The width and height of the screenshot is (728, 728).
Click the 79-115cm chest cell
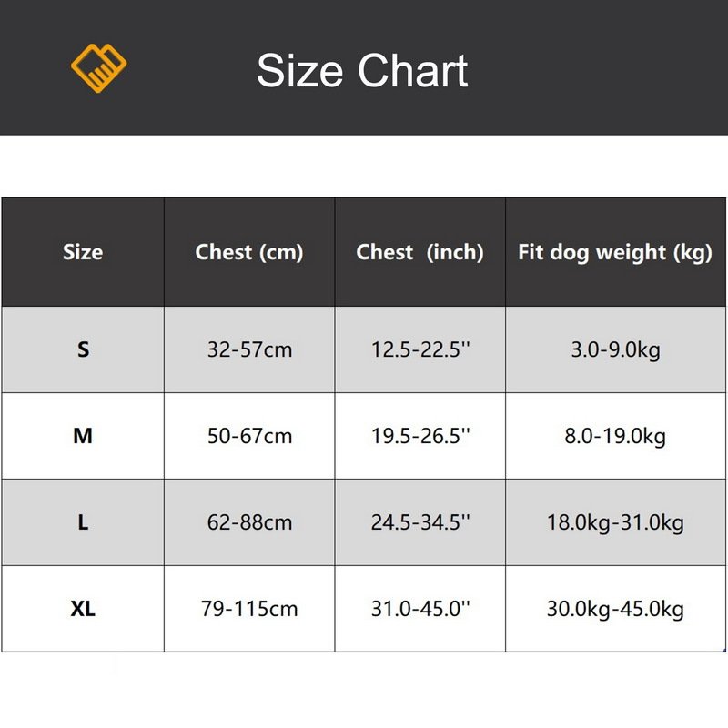[249, 609]
